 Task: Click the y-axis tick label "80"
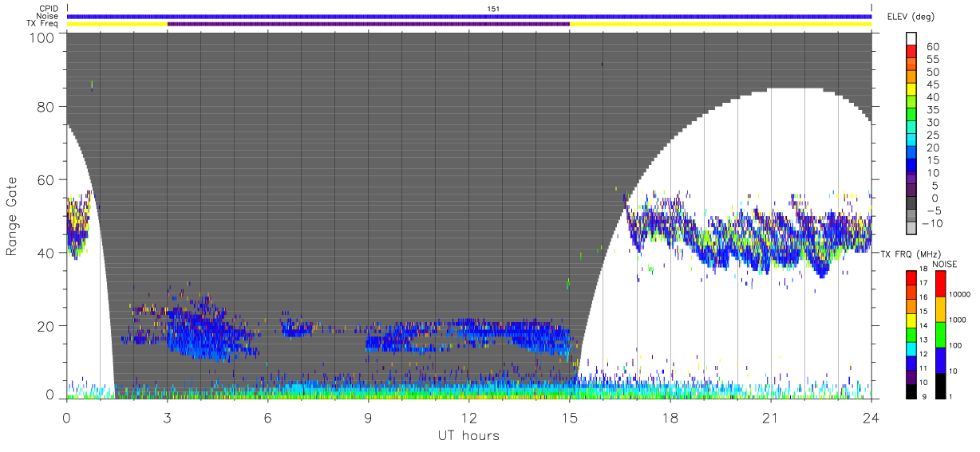[x=45, y=107]
